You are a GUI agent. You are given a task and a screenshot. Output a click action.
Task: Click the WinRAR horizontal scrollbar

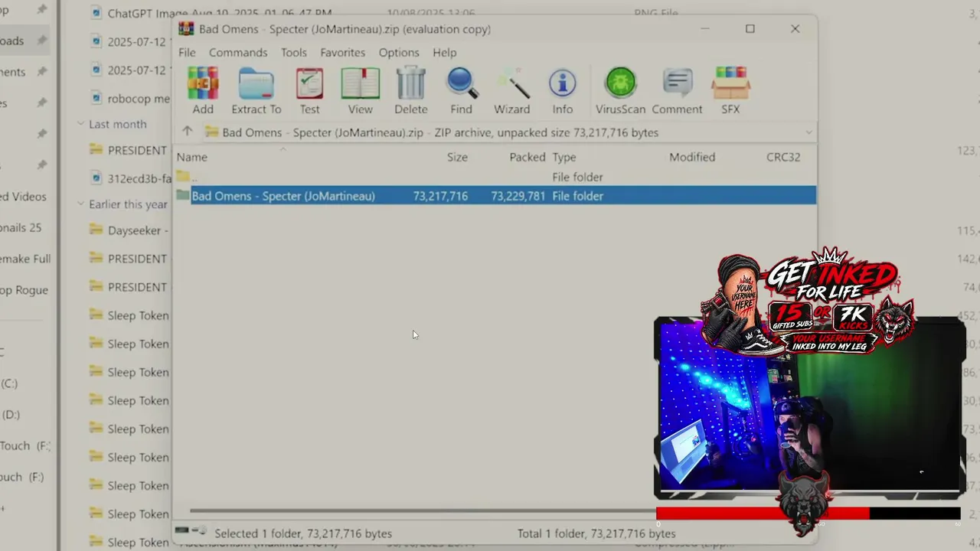click(422, 510)
